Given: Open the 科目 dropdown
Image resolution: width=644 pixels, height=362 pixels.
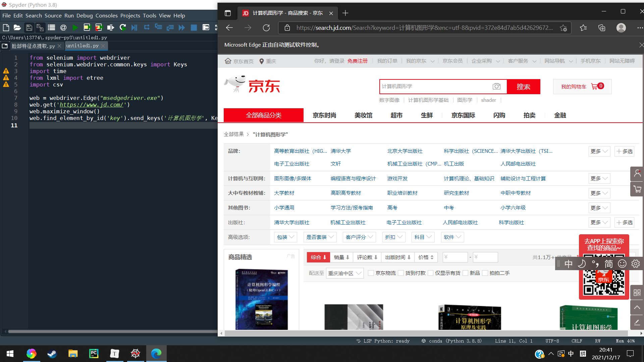Looking at the screenshot, I should [423, 237].
